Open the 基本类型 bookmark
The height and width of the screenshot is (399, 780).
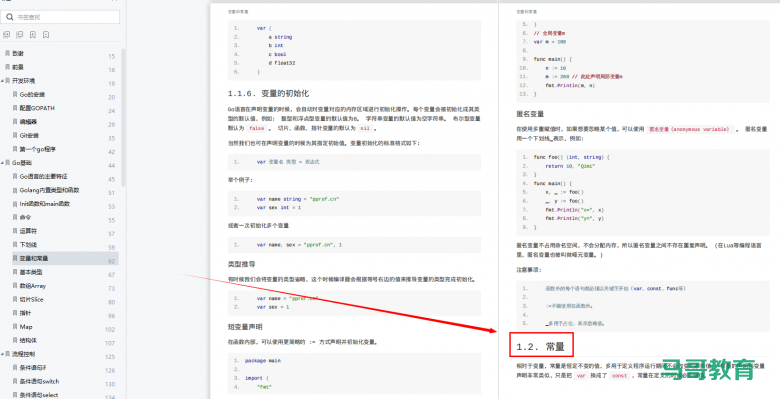pyautogui.click(x=31, y=272)
